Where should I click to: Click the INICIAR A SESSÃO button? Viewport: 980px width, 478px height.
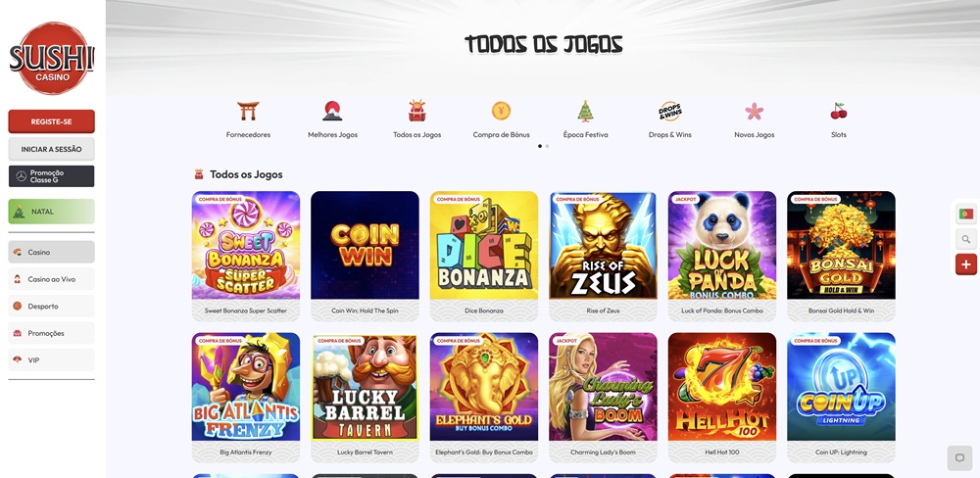(x=51, y=149)
